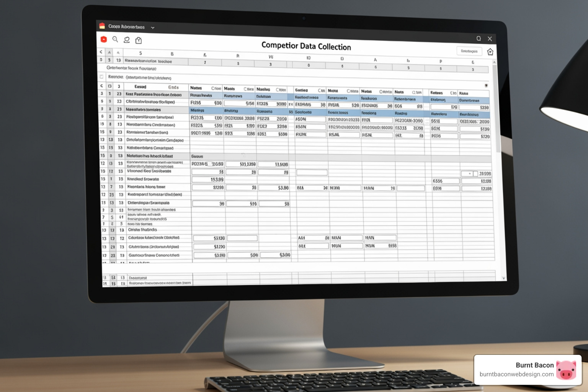Click the $720 cell in last column

(x=475, y=136)
